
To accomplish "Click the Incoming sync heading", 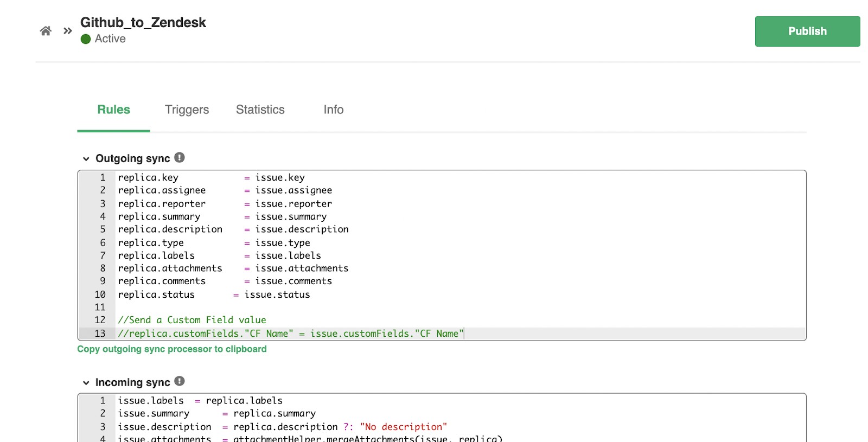I will coord(133,382).
